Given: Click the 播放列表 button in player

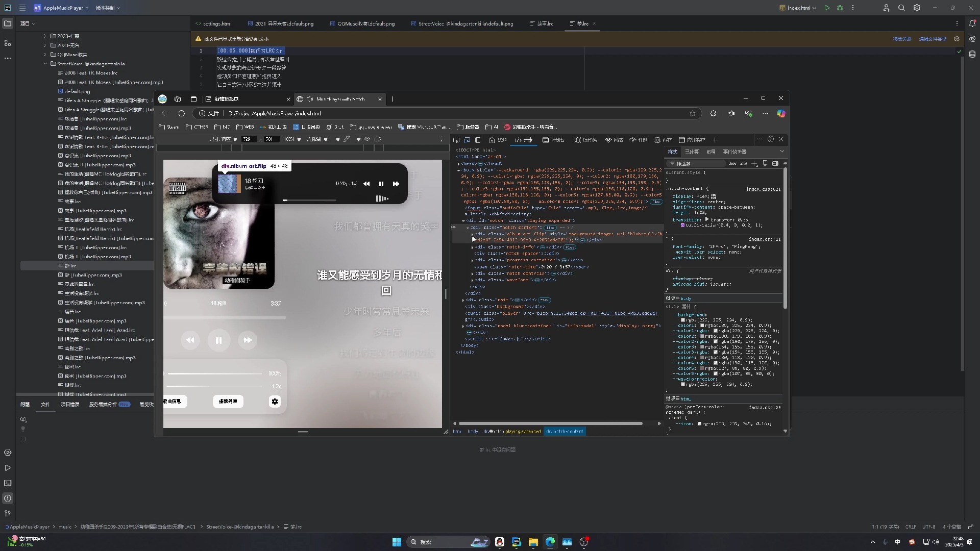Looking at the screenshot, I should 228,402.
